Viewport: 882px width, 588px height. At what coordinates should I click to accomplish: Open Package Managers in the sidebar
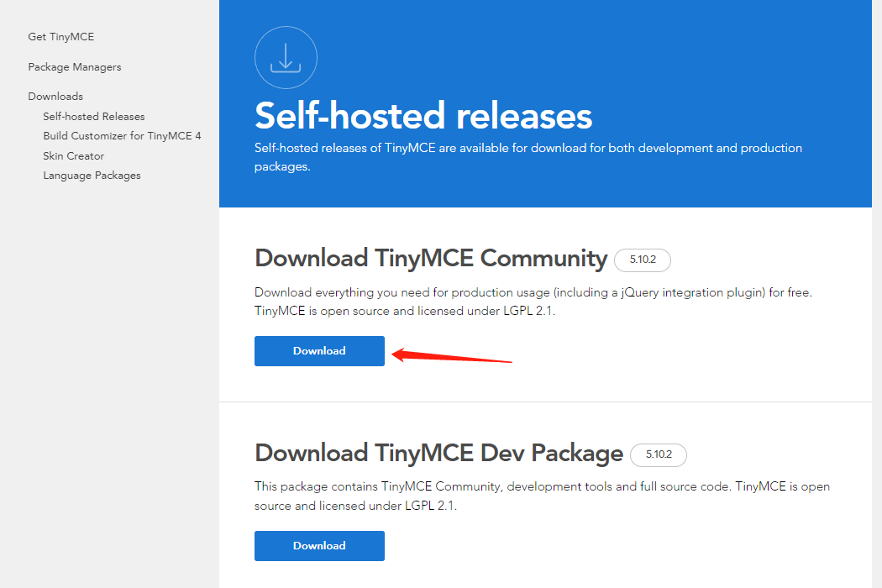click(74, 67)
